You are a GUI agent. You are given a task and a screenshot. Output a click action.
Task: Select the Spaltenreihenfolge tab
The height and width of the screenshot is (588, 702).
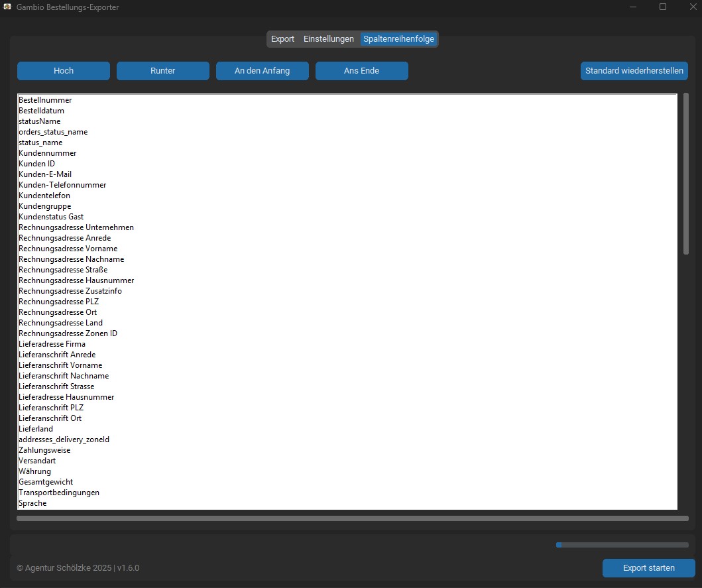398,39
